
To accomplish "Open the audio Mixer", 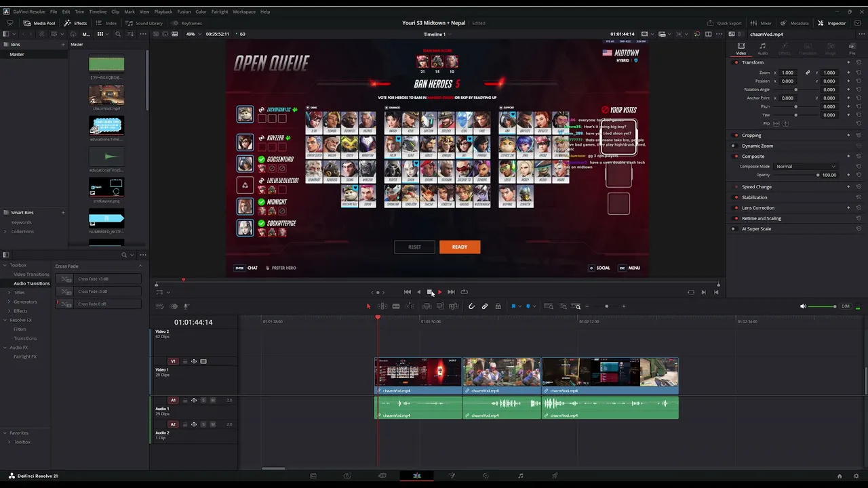I will coord(762,23).
